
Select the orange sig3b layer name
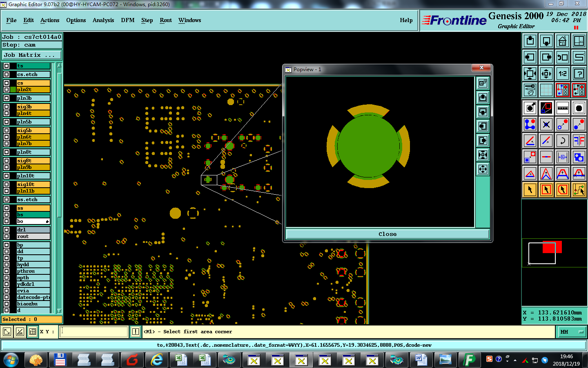pos(33,107)
